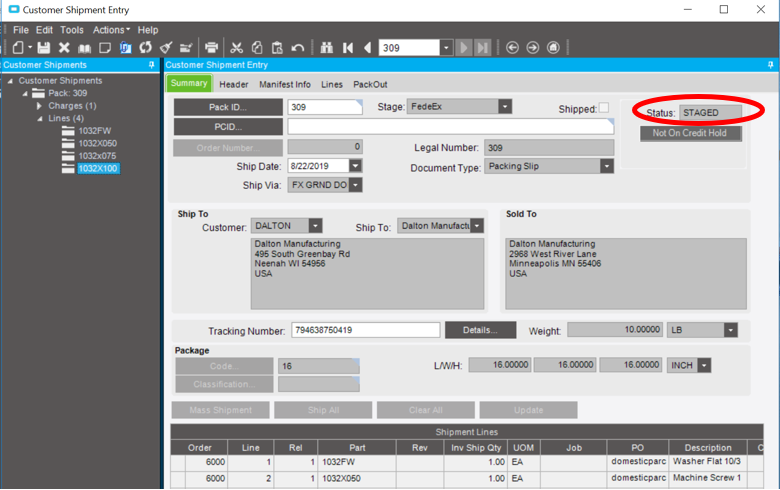Select tree line 1032x075
The width and height of the screenshot is (780, 490).
[98, 156]
